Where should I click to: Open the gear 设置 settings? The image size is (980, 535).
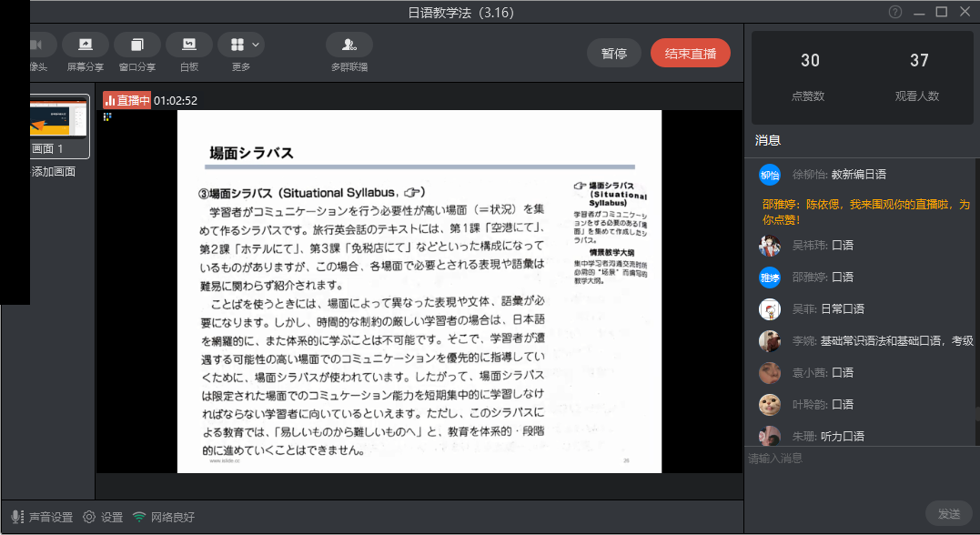tap(103, 517)
